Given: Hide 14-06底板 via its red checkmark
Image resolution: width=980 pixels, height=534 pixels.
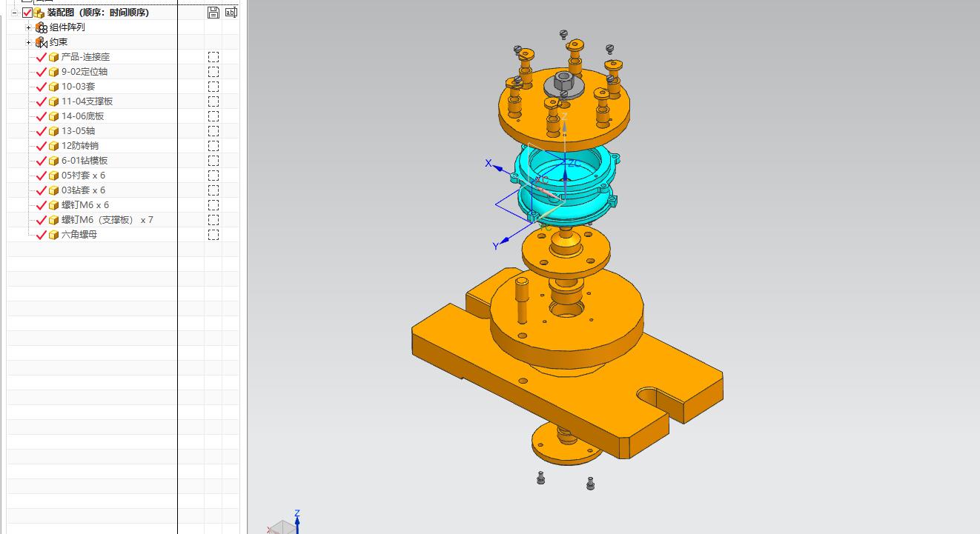Looking at the screenshot, I should click(42, 116).
